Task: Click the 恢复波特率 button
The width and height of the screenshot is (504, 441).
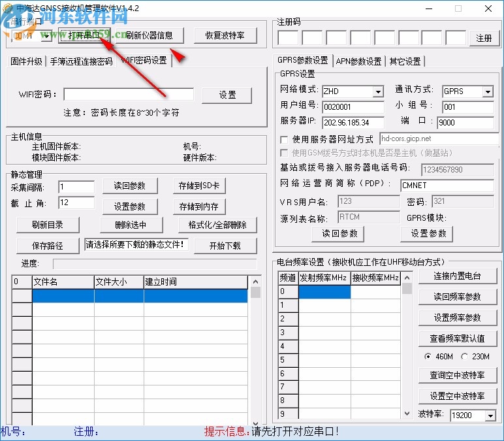Action: (225, 35)
